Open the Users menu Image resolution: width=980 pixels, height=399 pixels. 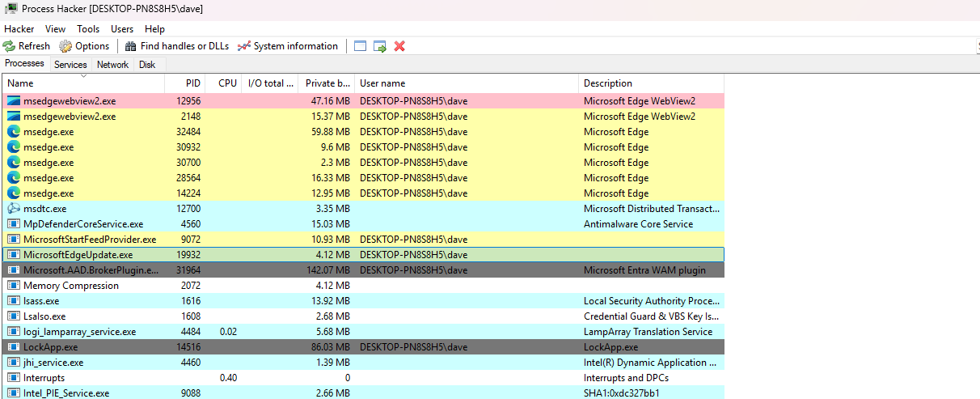[x=122, y=29]
